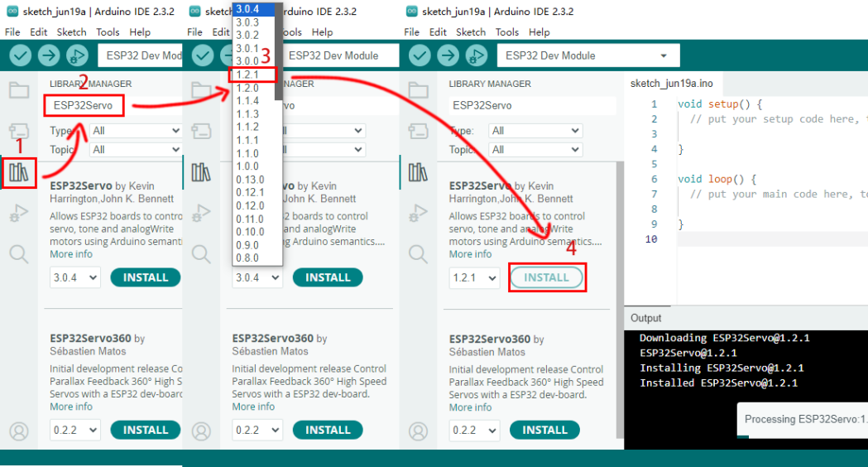Click code line 'void setup() {'
This screenshot has width=868, height=467.
(720, 104)
